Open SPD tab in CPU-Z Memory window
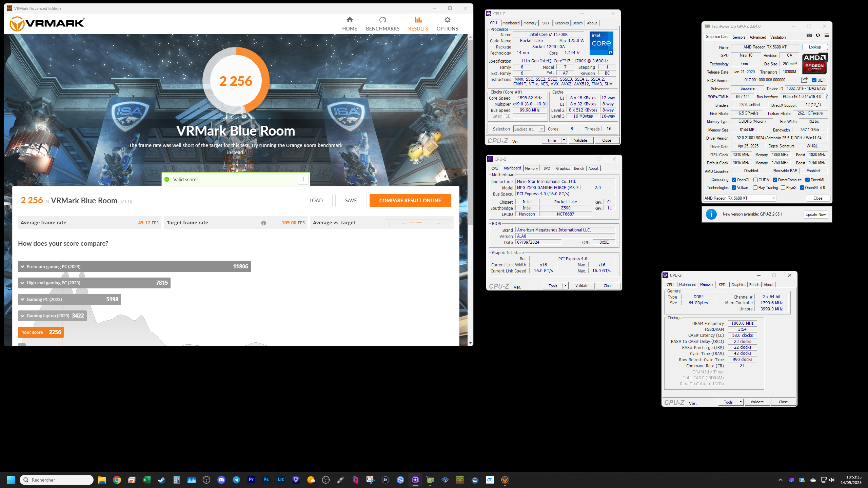Screen dimensions: 868x488 coord(722,285)
